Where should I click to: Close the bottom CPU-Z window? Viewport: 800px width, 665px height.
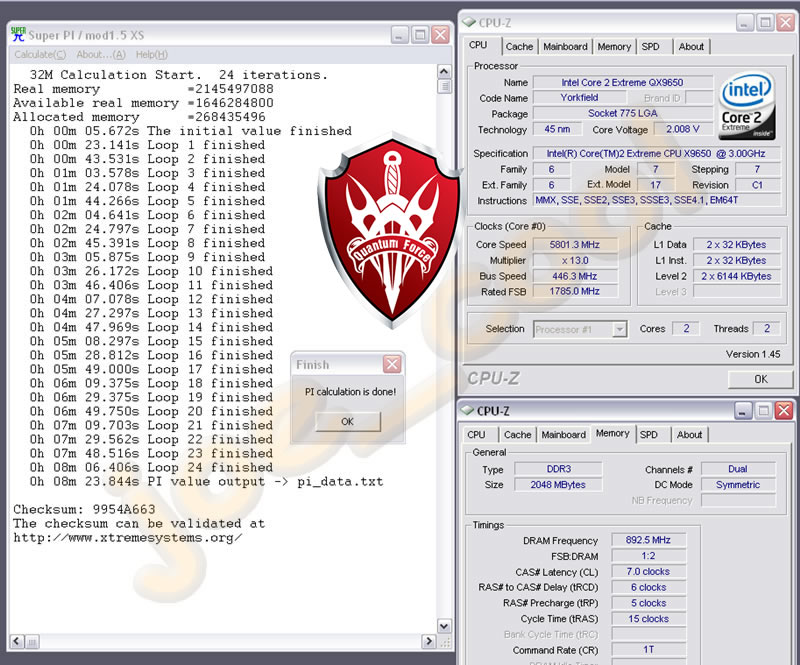(x=784, y=410)
